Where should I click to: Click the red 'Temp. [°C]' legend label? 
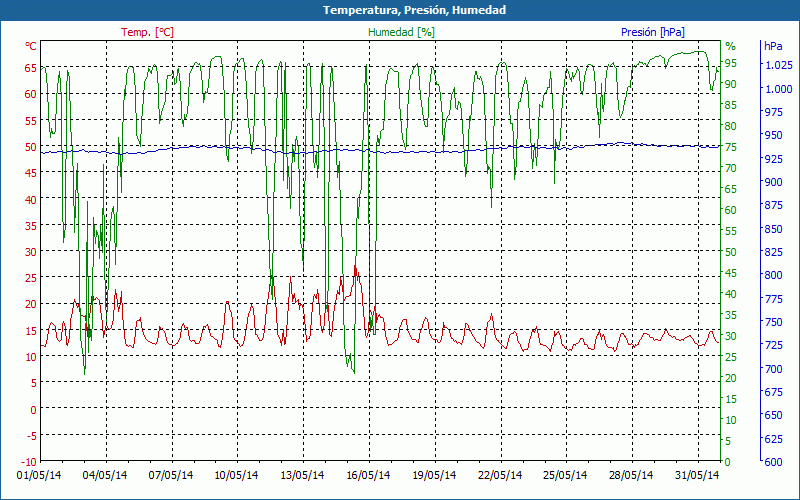147,32
